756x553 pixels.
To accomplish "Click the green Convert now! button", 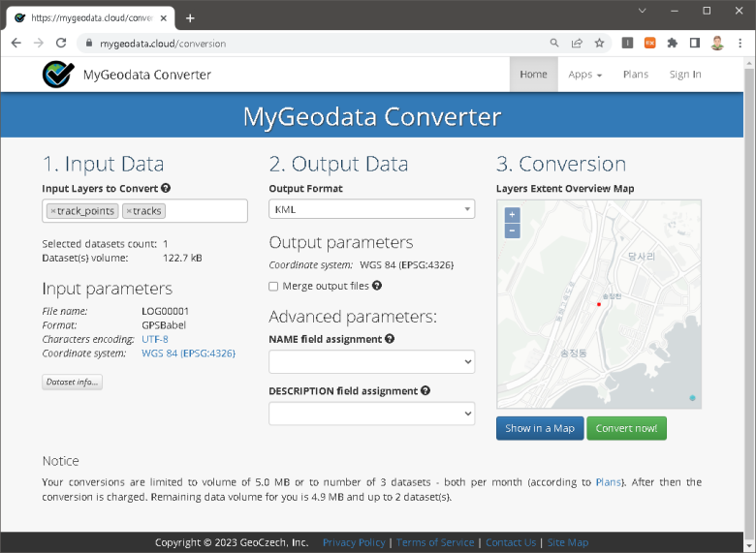I will click(x=626, y=428).
